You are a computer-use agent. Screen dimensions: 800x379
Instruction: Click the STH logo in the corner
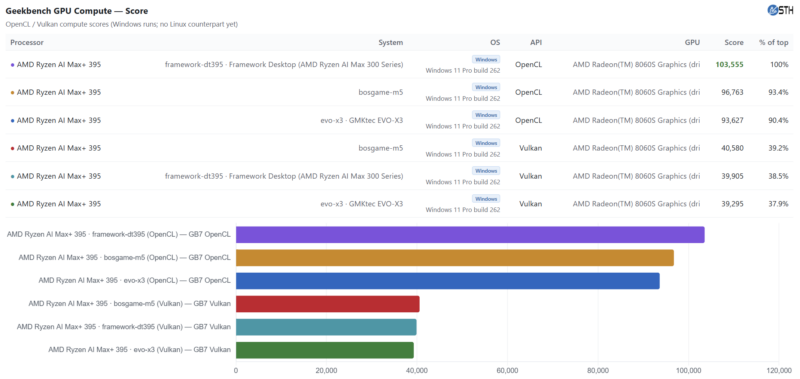[780, 10]
